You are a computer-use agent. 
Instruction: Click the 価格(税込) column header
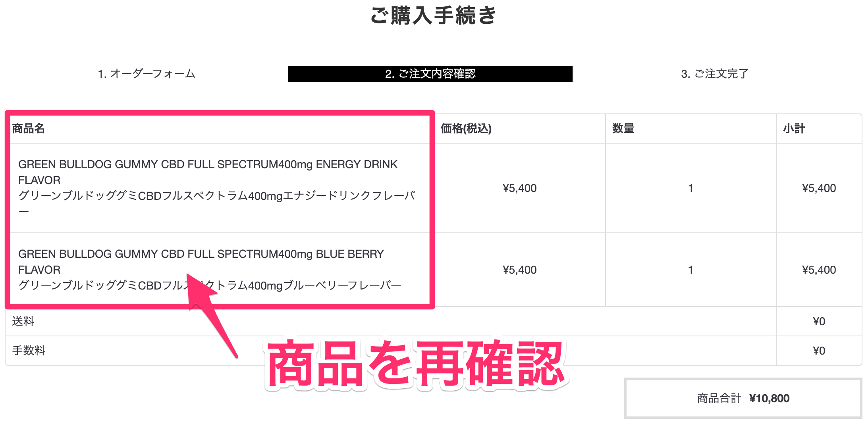[x=465, y=129]
